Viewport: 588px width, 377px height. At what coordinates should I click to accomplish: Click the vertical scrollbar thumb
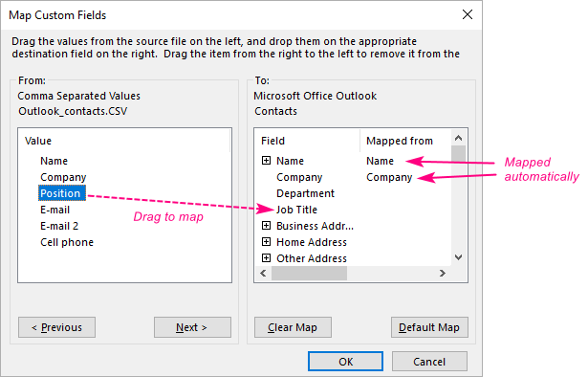click(x=458, y=154)
